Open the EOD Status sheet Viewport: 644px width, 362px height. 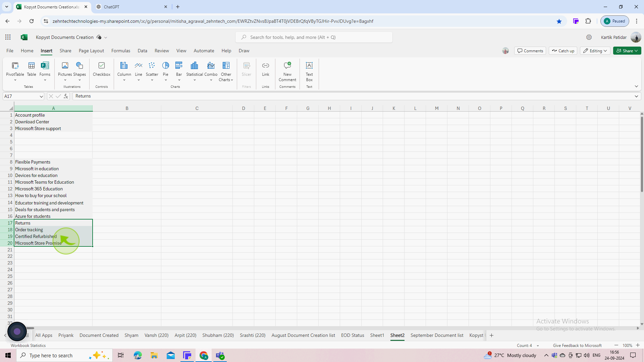353,335
